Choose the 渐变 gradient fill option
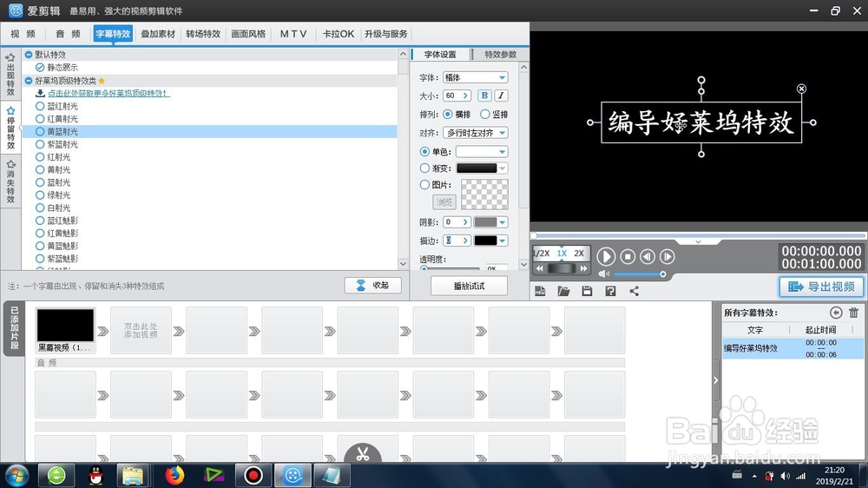 pos(424,168)
